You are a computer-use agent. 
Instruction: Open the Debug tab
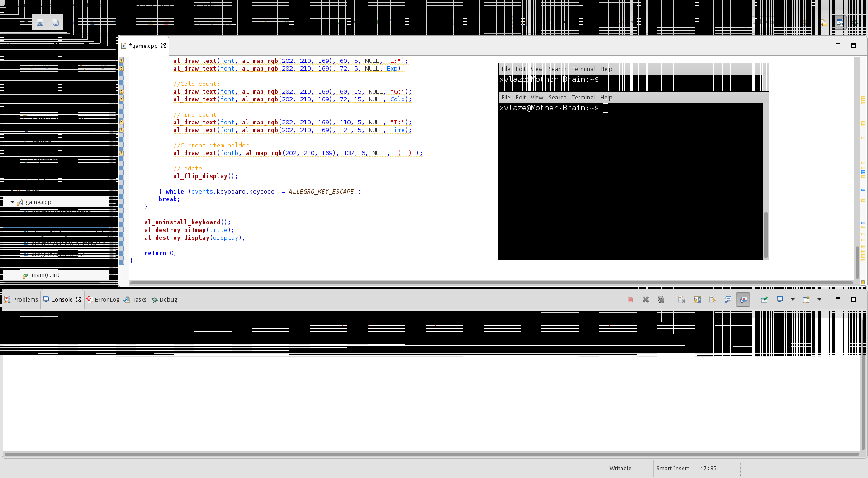164,299
